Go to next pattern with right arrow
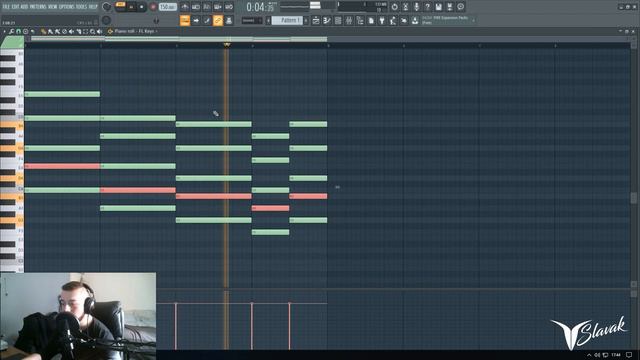This screenshot has width=640, height=360. point(306,20)
